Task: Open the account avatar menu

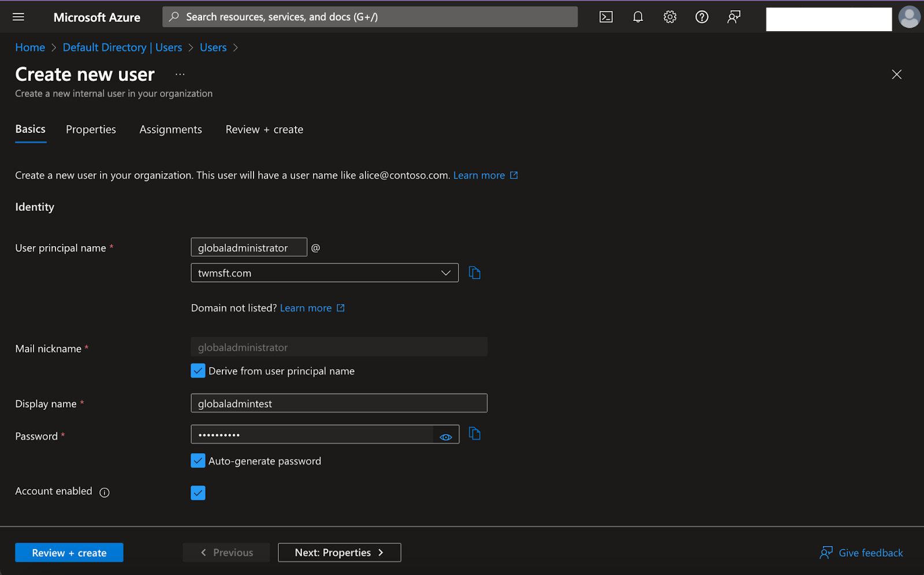Action: pyautogui.click(x=909, y=17)
